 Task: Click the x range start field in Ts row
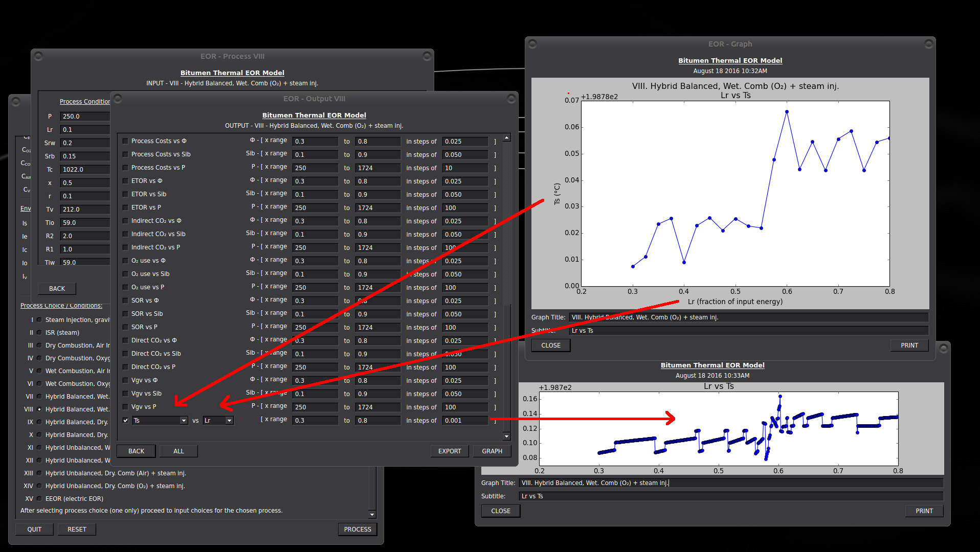[x=315, y=421]
